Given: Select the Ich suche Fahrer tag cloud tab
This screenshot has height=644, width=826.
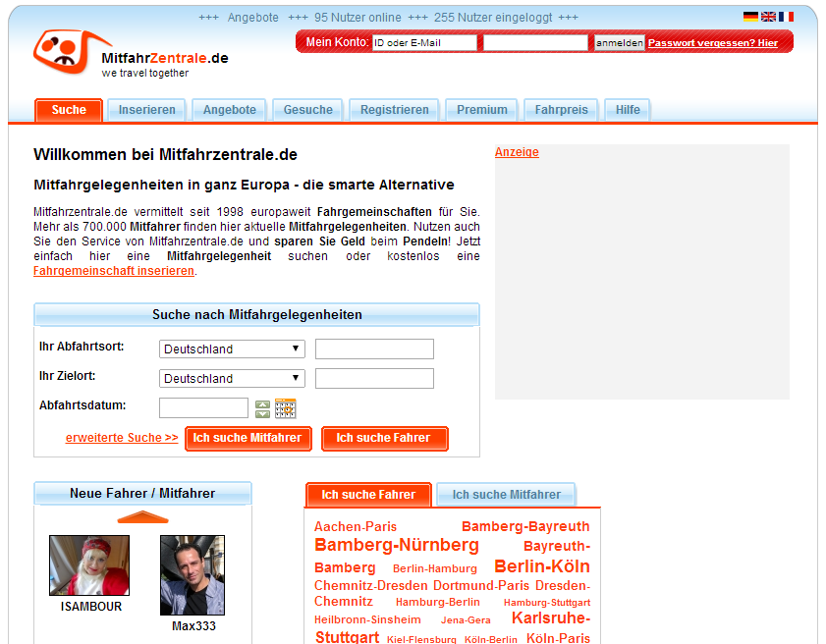Looking at the screenshot, I should [x=368, y=495].
